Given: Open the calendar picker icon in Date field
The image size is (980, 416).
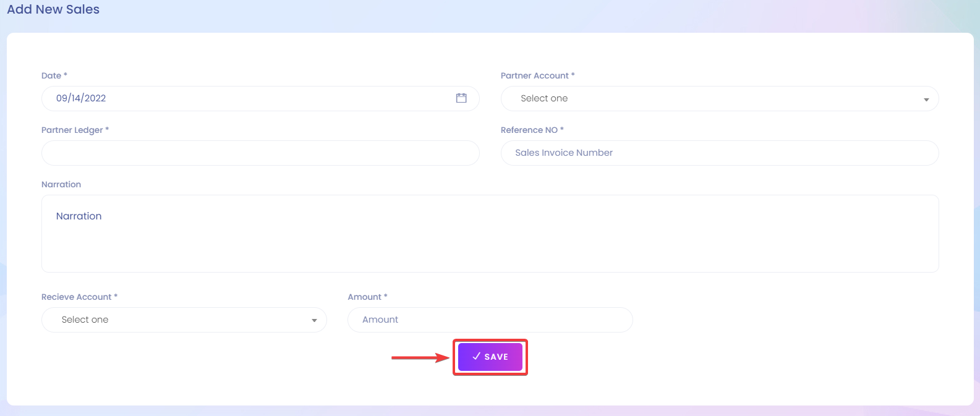Looking at the screenshot, I should 461,98.
